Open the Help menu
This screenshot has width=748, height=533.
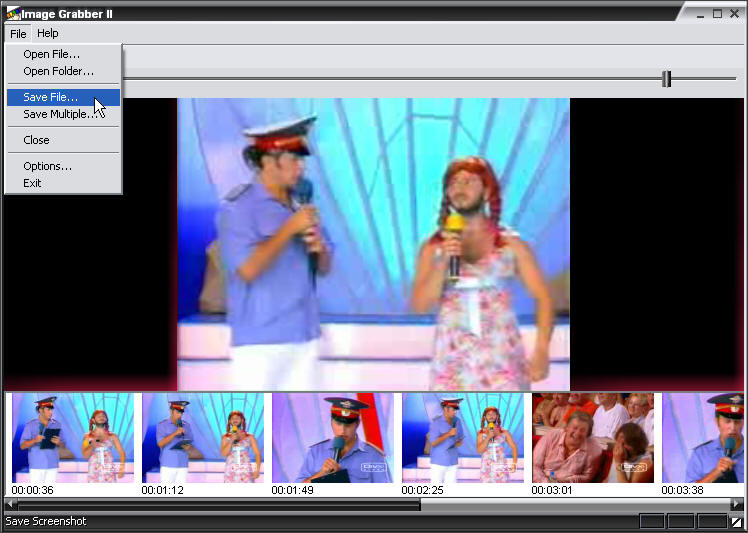click(x=48, y=33)
